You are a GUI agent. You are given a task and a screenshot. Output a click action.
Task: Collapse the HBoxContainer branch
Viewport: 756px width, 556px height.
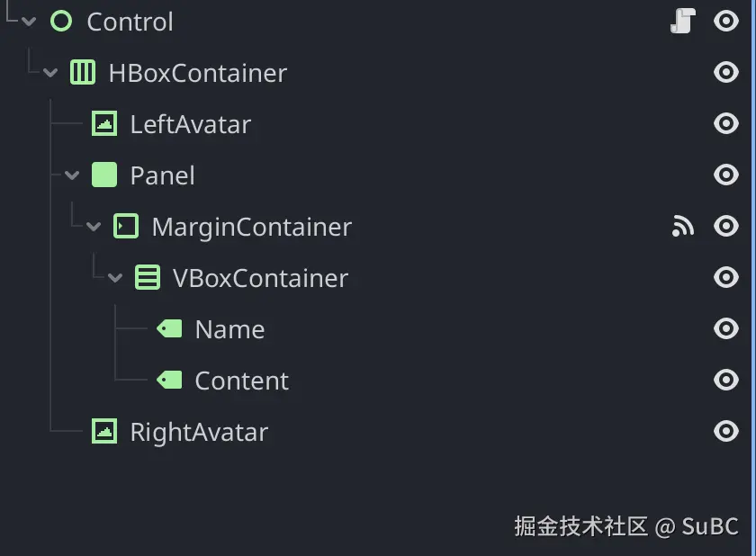(x=49, y=72)
